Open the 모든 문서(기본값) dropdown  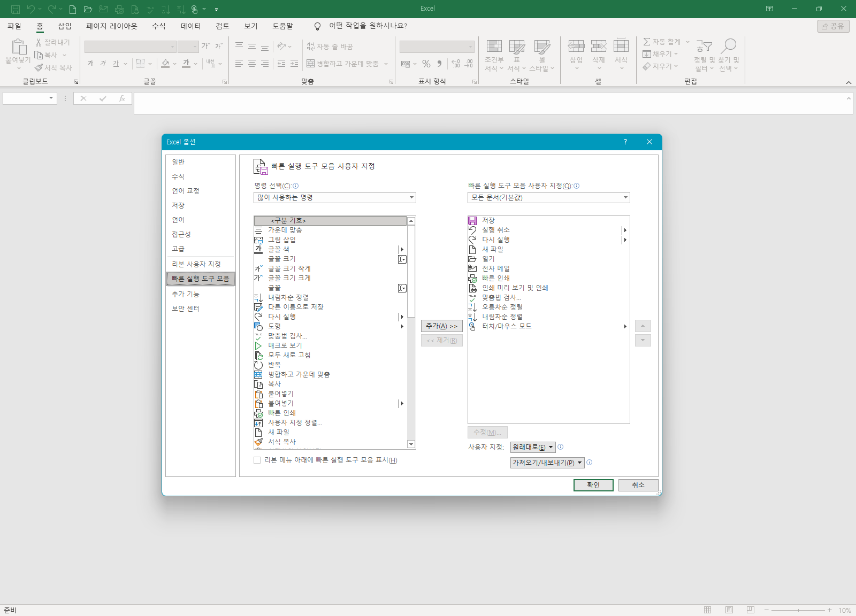(x=549, y=197)
